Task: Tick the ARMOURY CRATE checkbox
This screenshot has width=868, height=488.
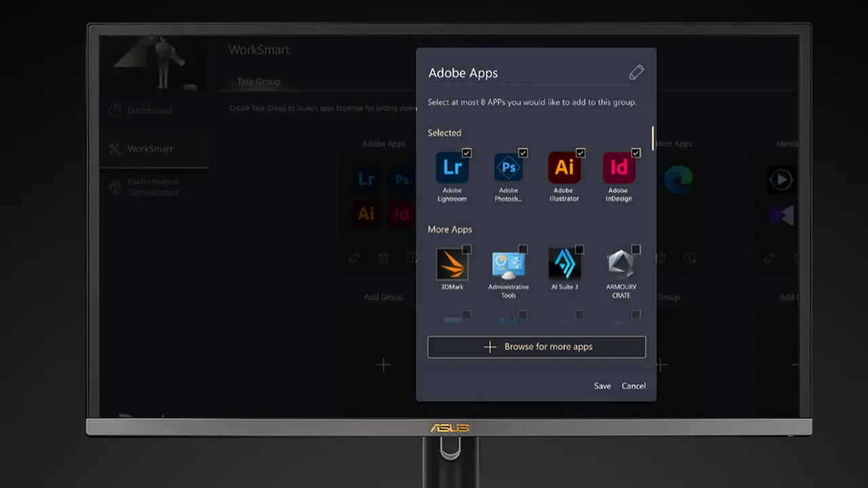Action: [635, 249]
